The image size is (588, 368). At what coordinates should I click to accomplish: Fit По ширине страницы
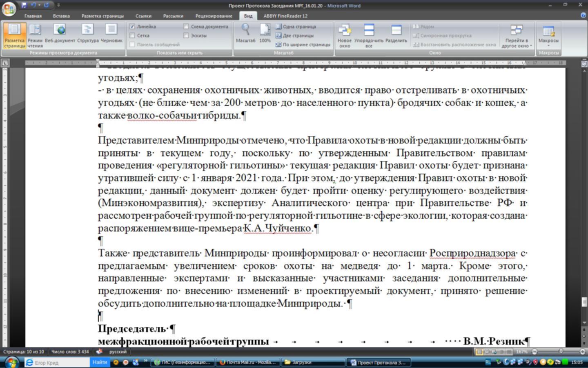303,45
